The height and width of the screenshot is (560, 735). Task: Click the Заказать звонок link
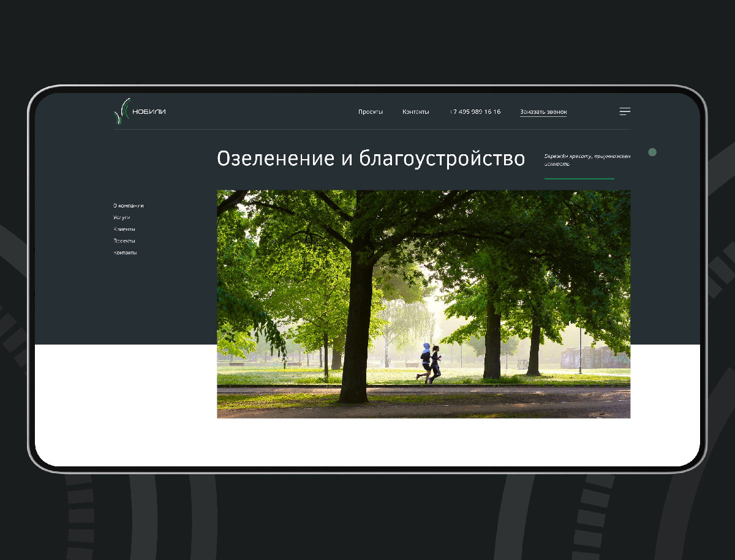543,112
